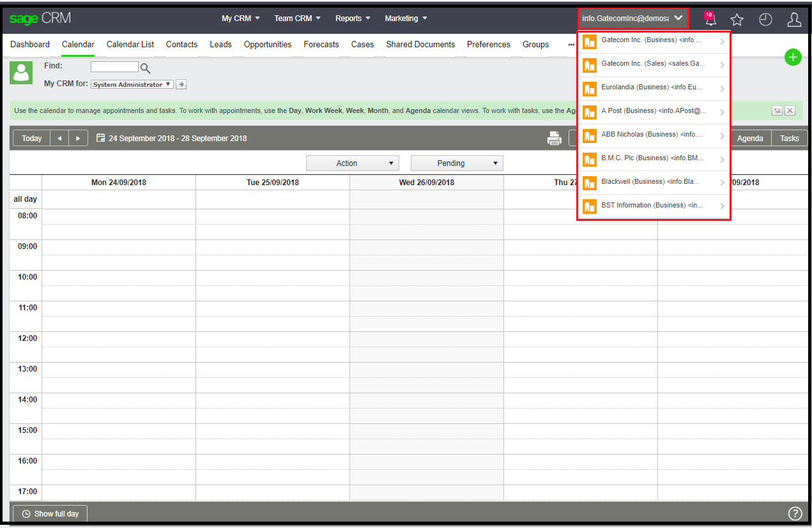Click the Mon 24/09/2018 column header

tap(119, 183)
